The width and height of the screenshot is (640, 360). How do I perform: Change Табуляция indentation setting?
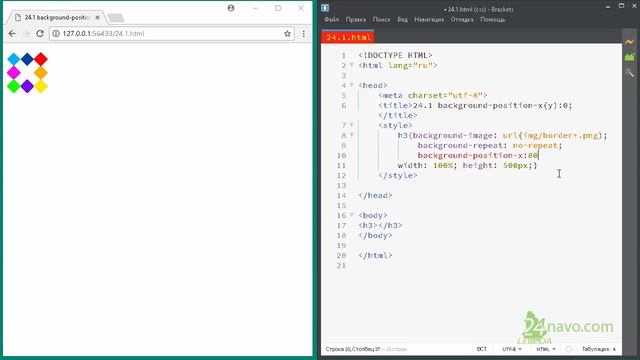599,349
